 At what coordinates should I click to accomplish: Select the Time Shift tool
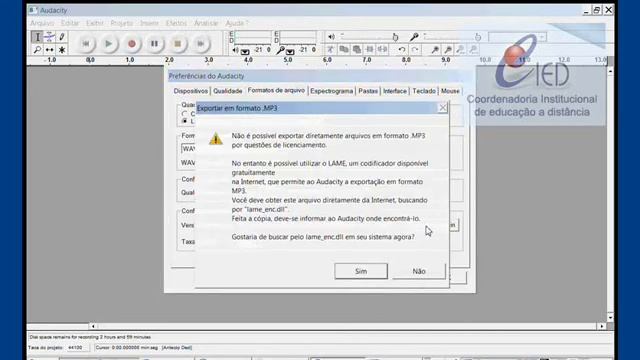point(49,49)
